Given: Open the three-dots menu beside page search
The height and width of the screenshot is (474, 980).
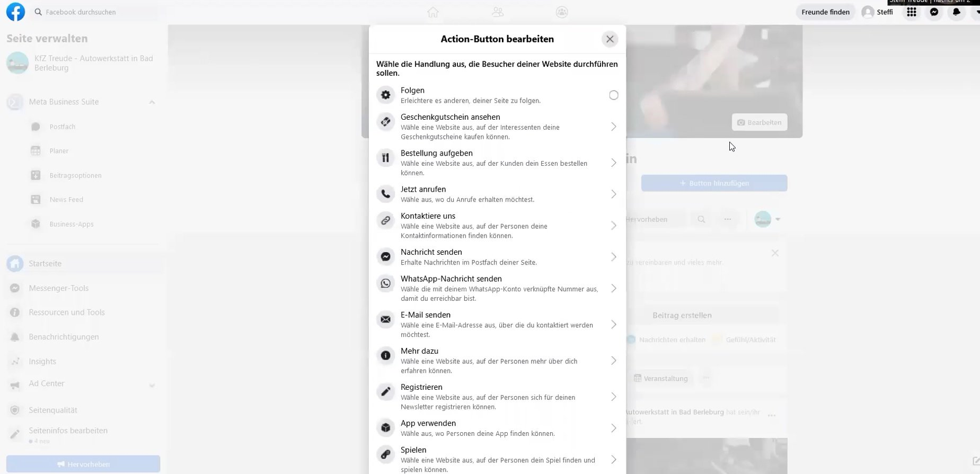Looking at the screenshot, I should click(x=728, y=219).
